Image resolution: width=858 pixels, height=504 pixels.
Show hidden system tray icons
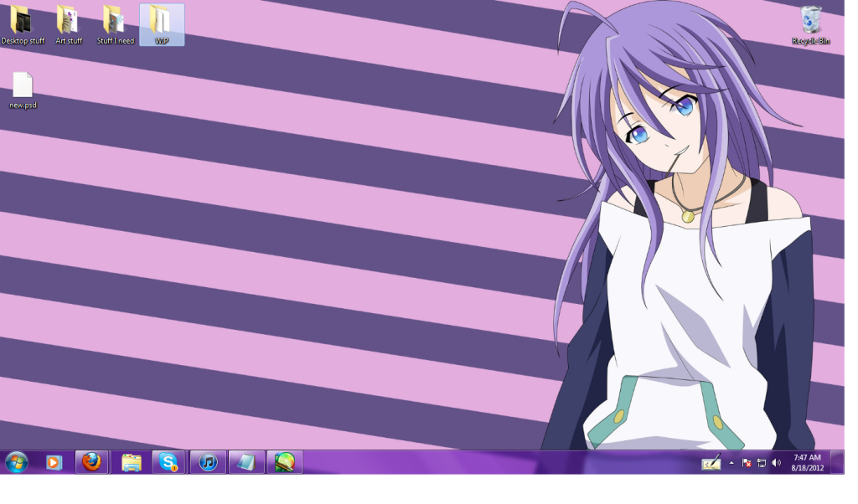pos(731,463)
